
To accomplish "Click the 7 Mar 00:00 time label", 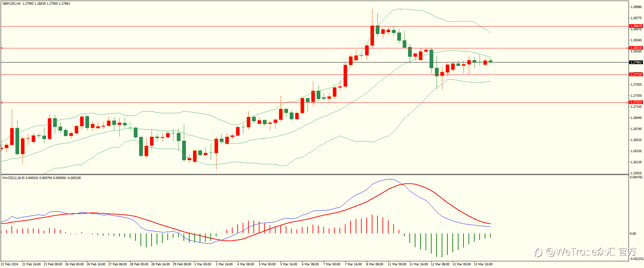I will 332,264.
